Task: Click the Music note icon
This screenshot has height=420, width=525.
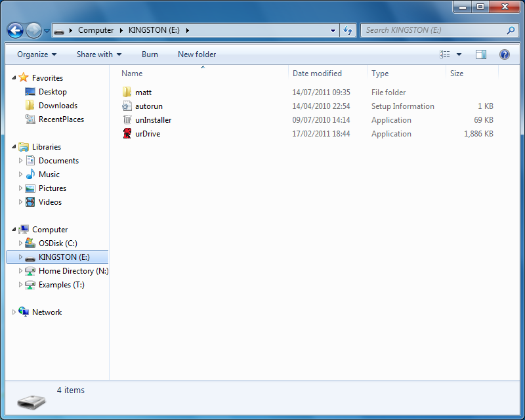Action: point(30,174)
